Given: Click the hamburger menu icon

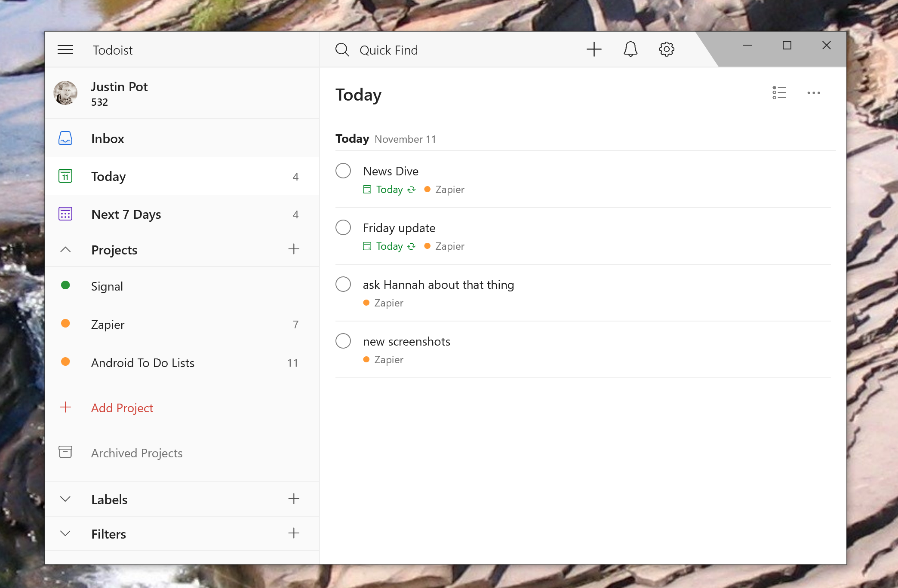Looking at the screenshot, I should (66, 49).
